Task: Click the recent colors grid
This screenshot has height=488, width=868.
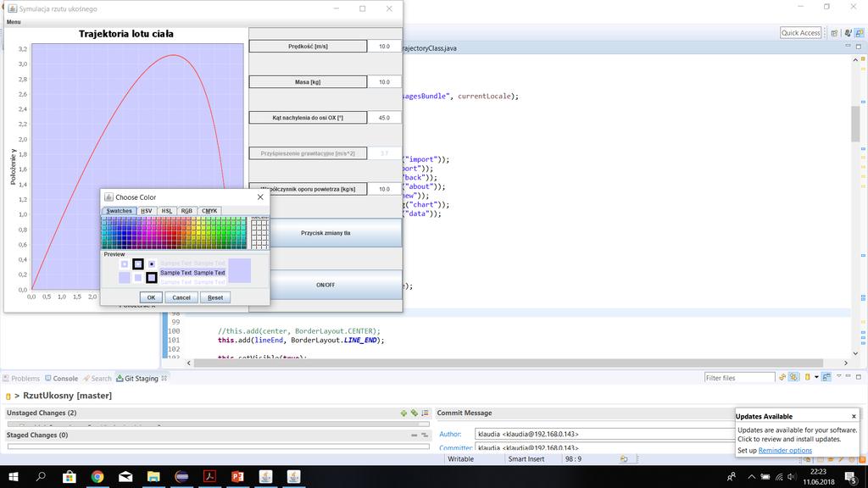Action: (259, 235)
